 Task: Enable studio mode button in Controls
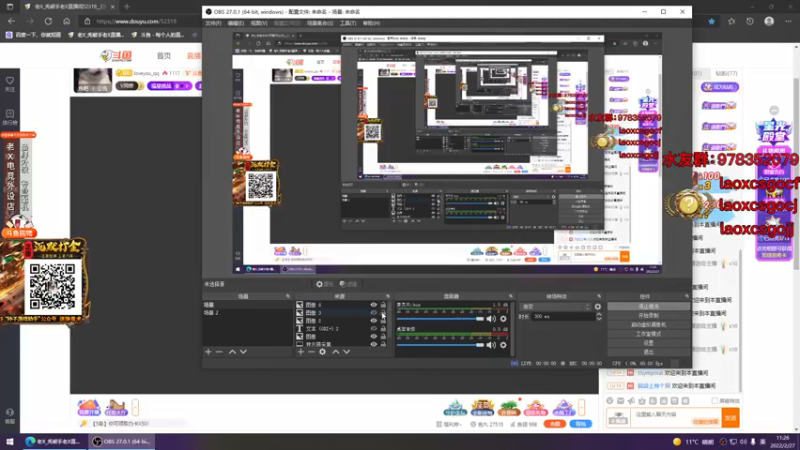click(x=648, y=334)
